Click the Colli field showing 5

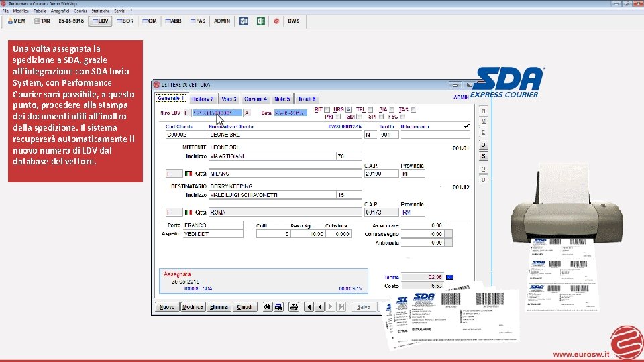click(x=273, y=234)
